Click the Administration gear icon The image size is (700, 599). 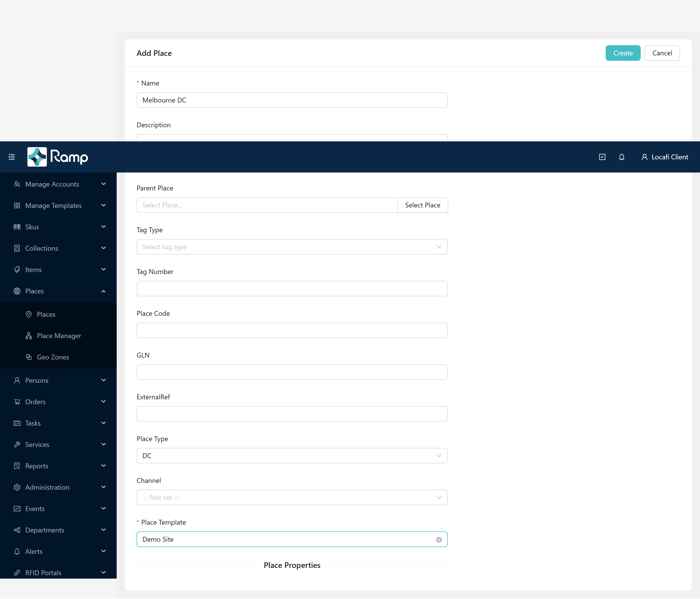click(x=17, y=488)
